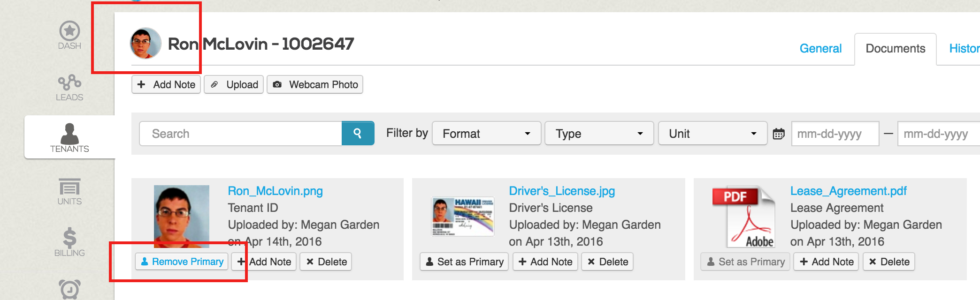Switch to the General tab
Screen dimensions: 980x300
tap(820, 48)
